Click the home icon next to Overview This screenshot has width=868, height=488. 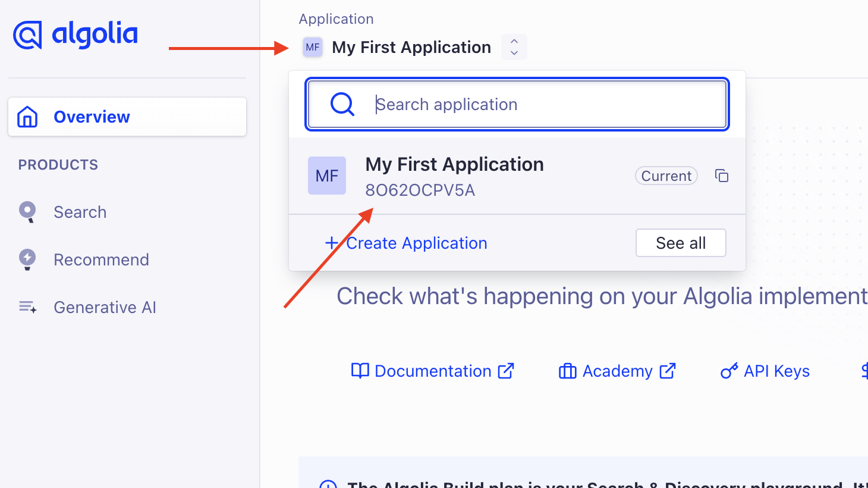(x=27, y=117)
